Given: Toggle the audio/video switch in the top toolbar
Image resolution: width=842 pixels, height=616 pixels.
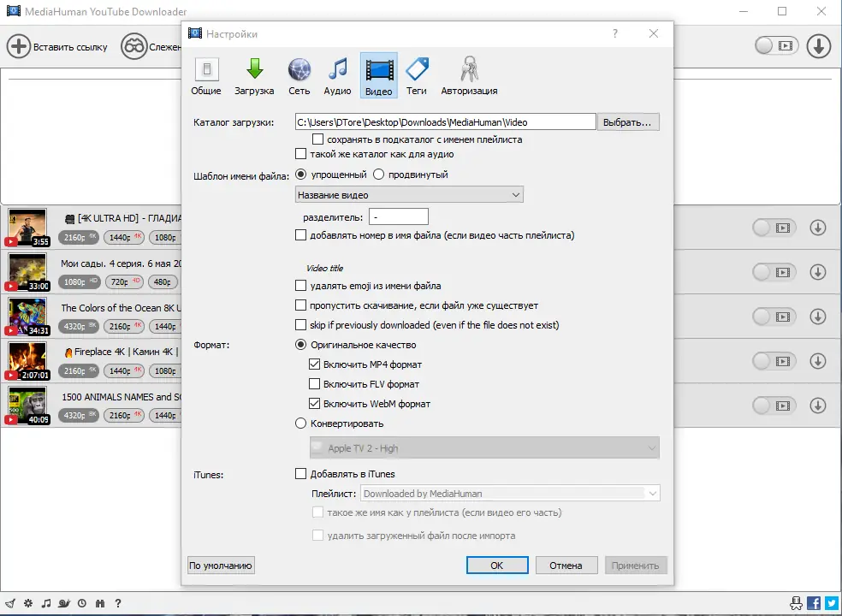Looking at the screenshot, I should click(776, 45).
